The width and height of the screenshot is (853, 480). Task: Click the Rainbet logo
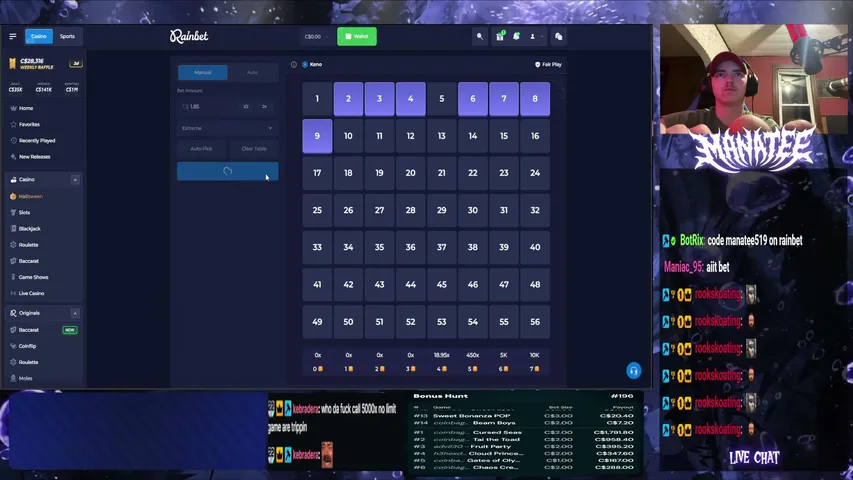[189, 36]
